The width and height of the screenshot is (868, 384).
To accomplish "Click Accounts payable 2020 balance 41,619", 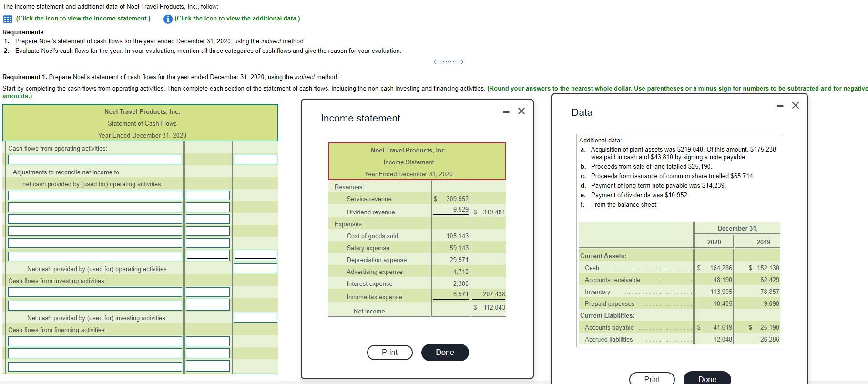I will (723, 327).
